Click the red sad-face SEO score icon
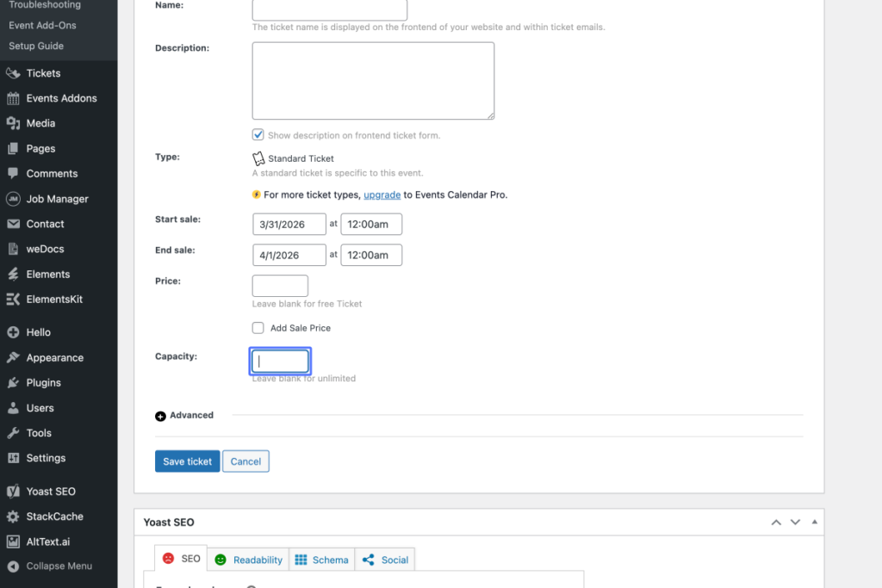The width and height of the screenshot is (882, 588). 168,558
